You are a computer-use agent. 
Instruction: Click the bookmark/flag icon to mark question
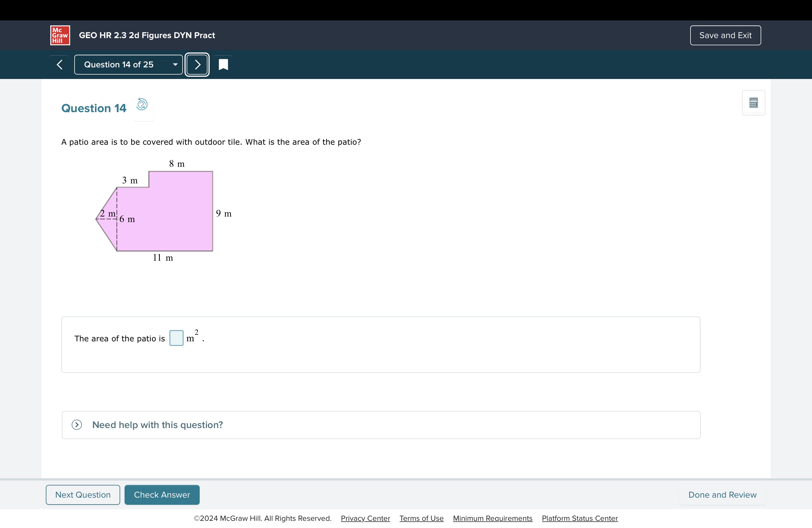pyautogui.click(x=223, y=65)
